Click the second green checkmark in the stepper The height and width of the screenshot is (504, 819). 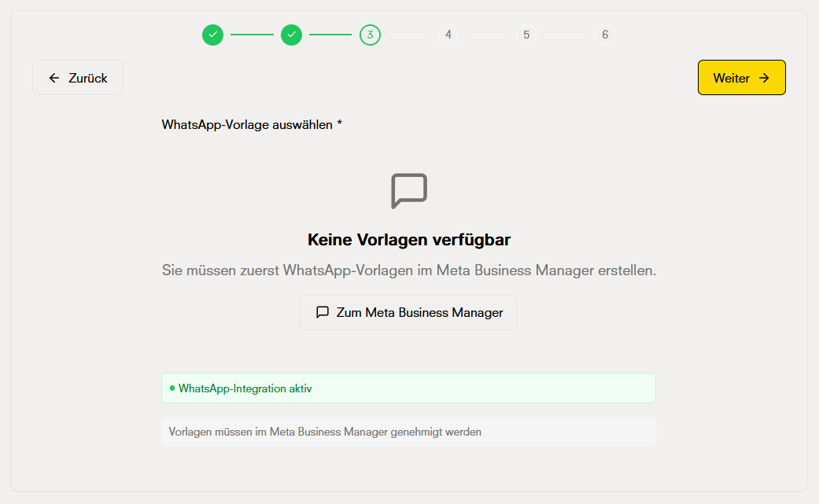click(291, 35)
